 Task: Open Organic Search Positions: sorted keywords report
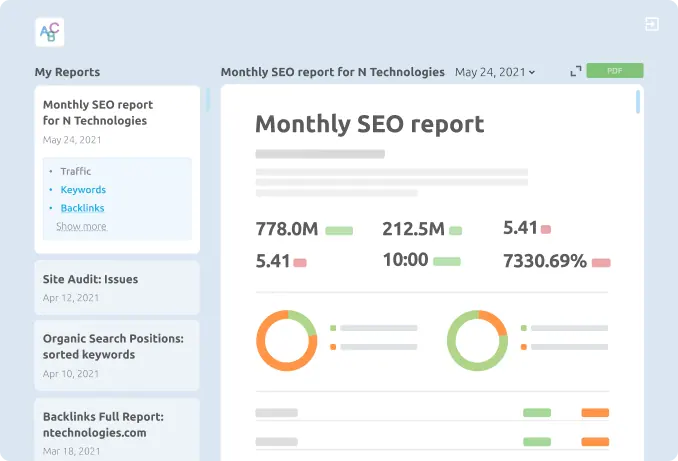[117, 355]
